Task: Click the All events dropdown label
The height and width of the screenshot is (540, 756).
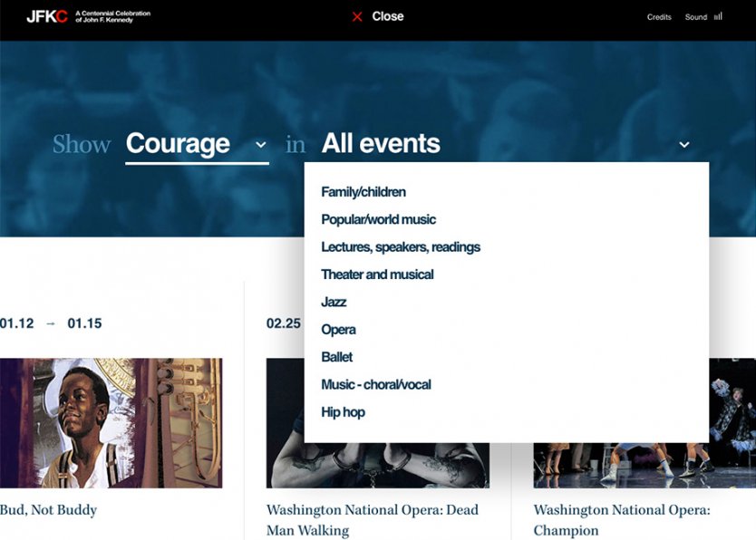Action: [x=381, y=144]
